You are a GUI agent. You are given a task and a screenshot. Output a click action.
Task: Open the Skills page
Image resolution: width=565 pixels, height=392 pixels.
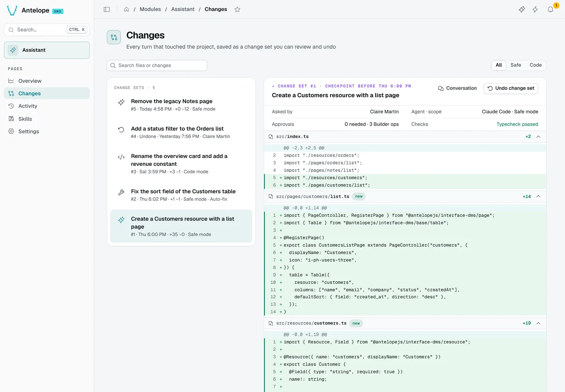47,119
